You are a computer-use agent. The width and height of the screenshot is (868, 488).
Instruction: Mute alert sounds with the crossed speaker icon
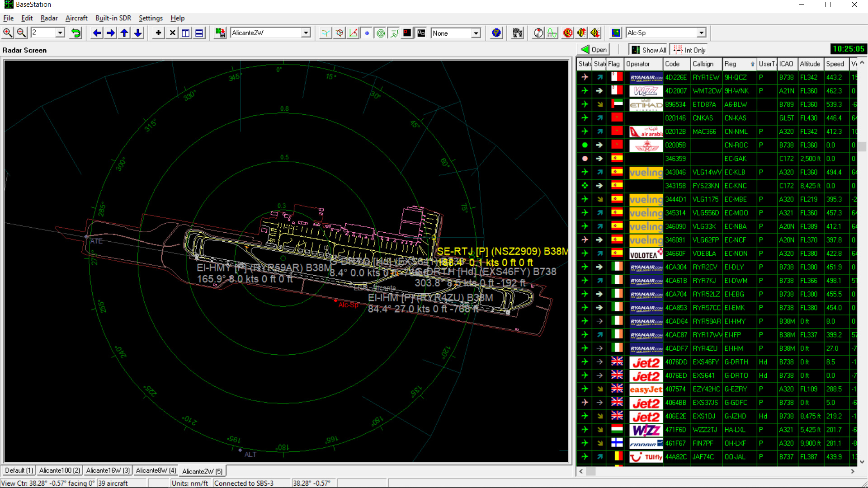(x=568, y=33)
